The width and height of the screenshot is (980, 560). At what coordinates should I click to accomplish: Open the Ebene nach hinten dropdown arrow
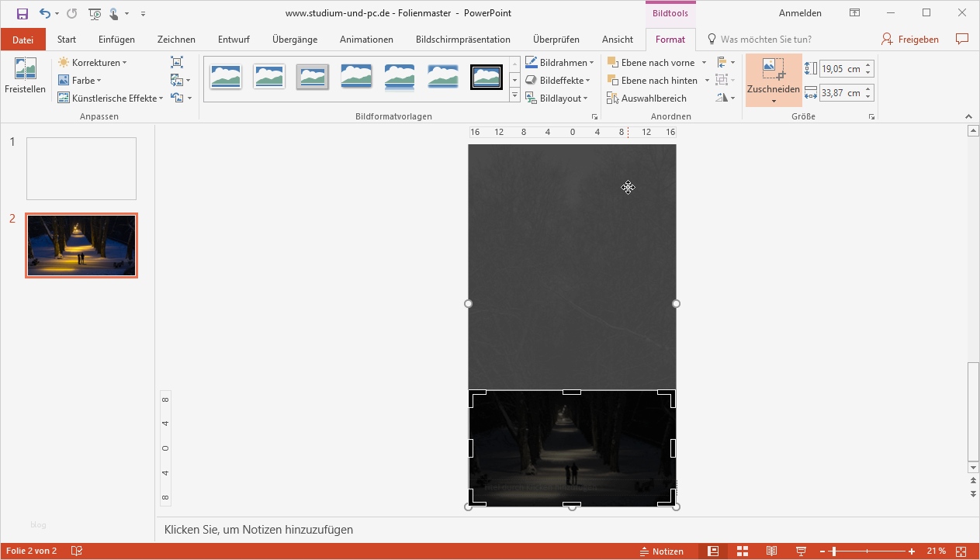707,80
